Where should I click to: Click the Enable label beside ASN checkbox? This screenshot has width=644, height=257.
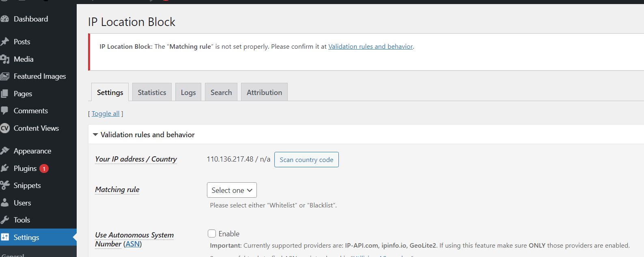tap(229, 234)
